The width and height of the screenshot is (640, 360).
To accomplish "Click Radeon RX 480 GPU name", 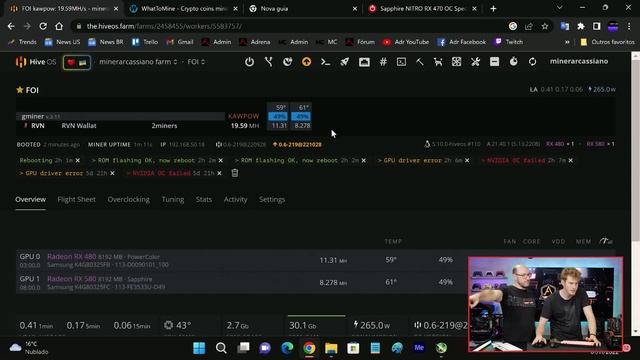I will pyautogui.click(x=72, y=257).
